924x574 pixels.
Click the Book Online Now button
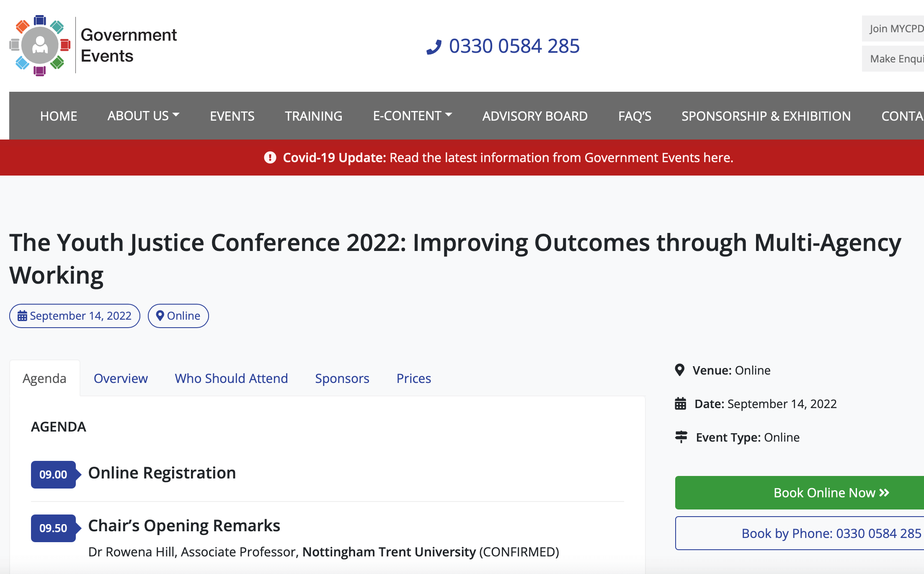pyautogui.click(x=831, y=493)
